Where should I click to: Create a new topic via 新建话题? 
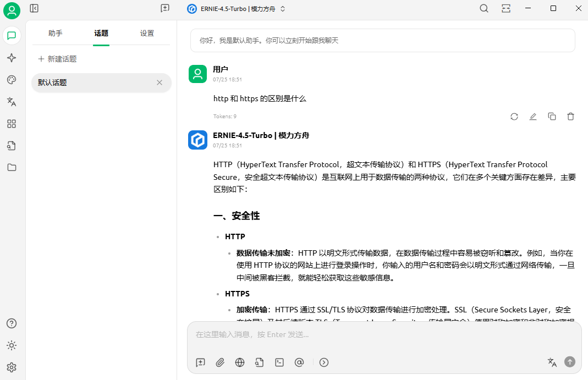coord(57,59)
